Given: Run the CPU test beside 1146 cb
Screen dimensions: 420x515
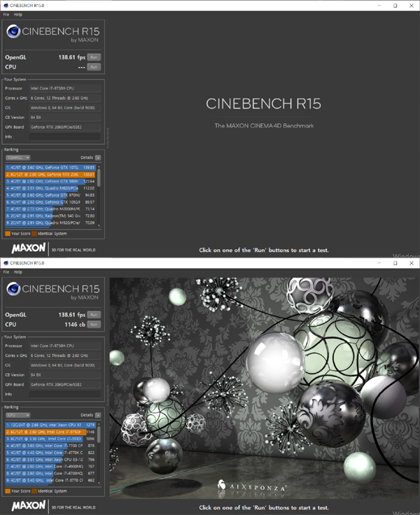Looking at the screenshot, I should pyautogui.click(x=94, y=325).
